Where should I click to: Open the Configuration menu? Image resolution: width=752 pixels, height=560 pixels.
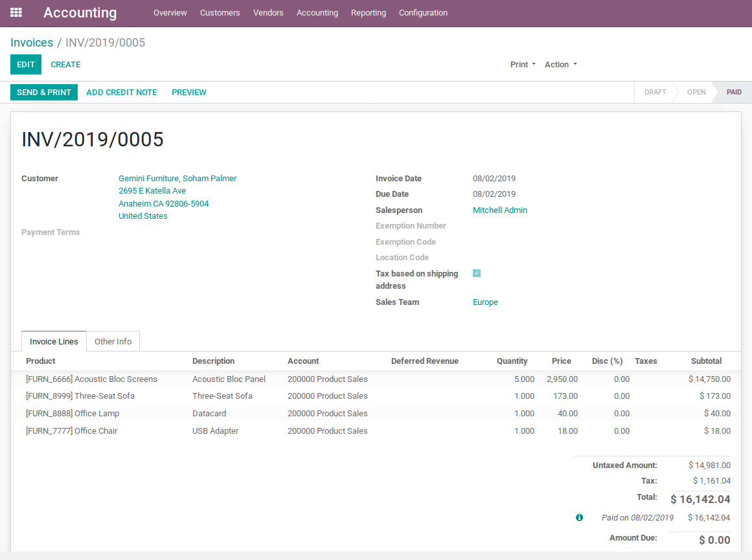423,13
